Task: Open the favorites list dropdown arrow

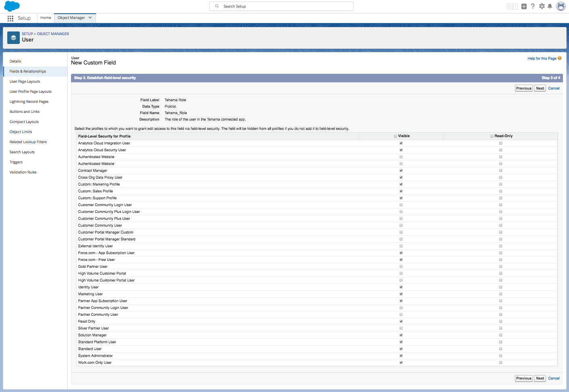Action: coord(515,6)
